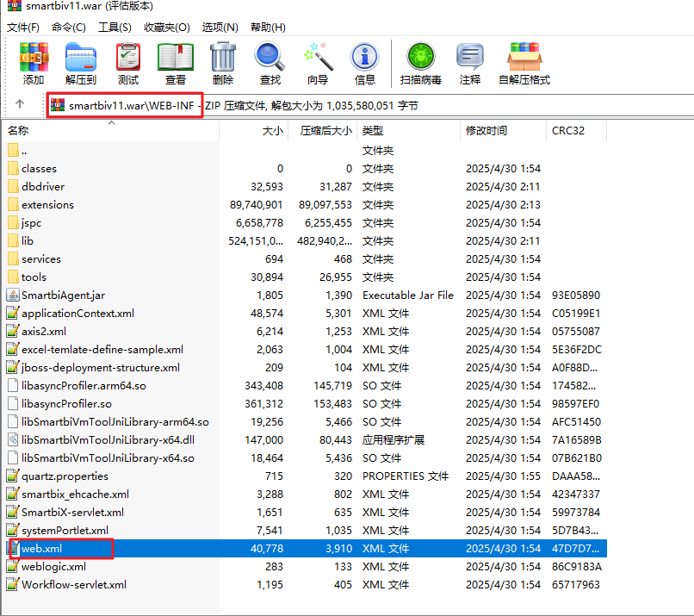Select the highlighted web.xml file name
Image resolution: width=694 pixels, height=616 pixels.
tap(41, 548)
